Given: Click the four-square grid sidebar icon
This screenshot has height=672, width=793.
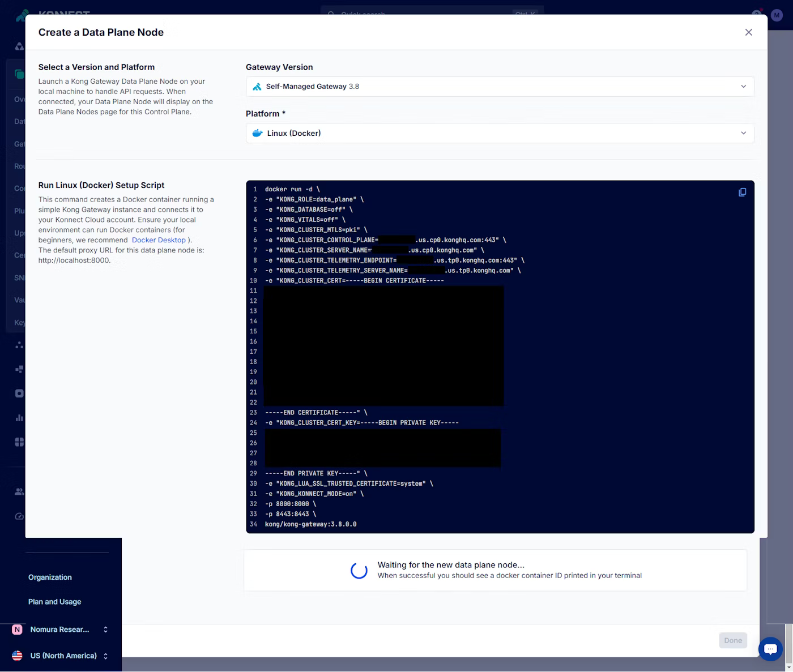Looking at the screenshot, I should pyautogui.click(x=19, y=442).
